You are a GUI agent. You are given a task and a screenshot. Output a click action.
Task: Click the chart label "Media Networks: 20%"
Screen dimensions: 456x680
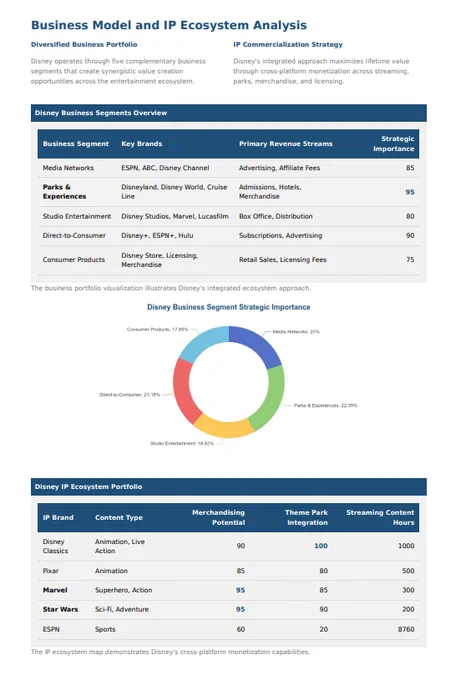(296, 332)
